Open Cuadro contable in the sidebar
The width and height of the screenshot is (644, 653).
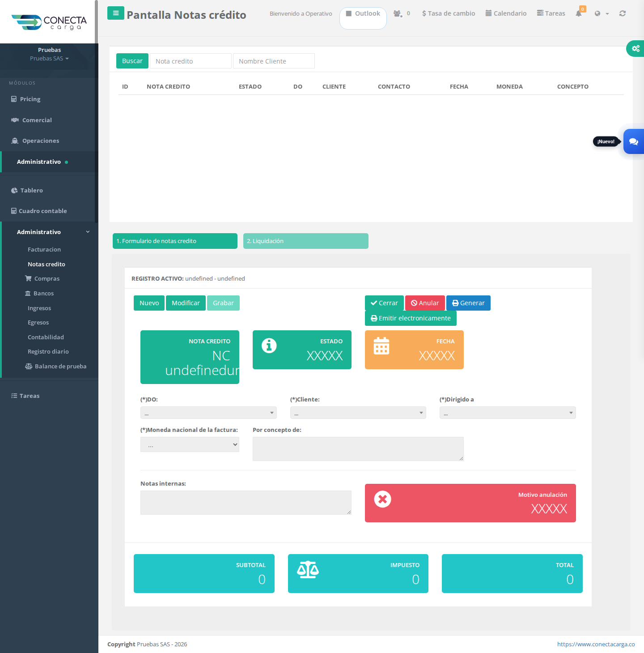39,211
